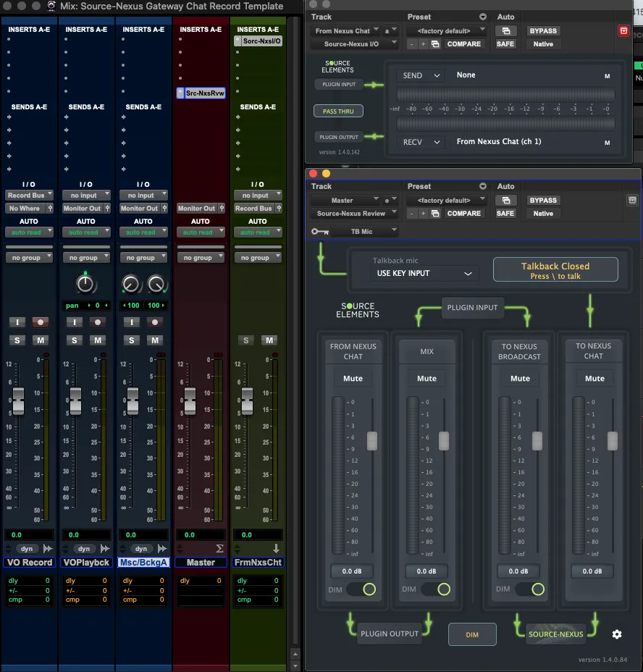Click output window icon beside Master's Monitor Out

click(x=222, y=209)
